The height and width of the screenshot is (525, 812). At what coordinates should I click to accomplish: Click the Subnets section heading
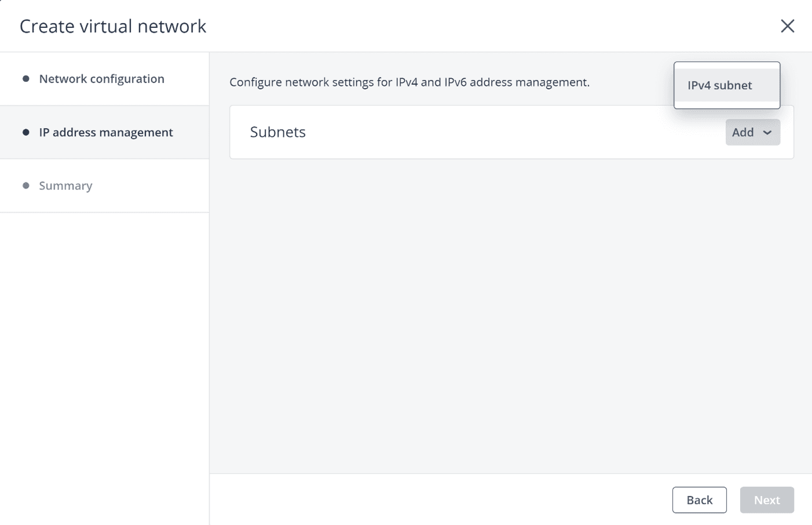tap(277, 132)
